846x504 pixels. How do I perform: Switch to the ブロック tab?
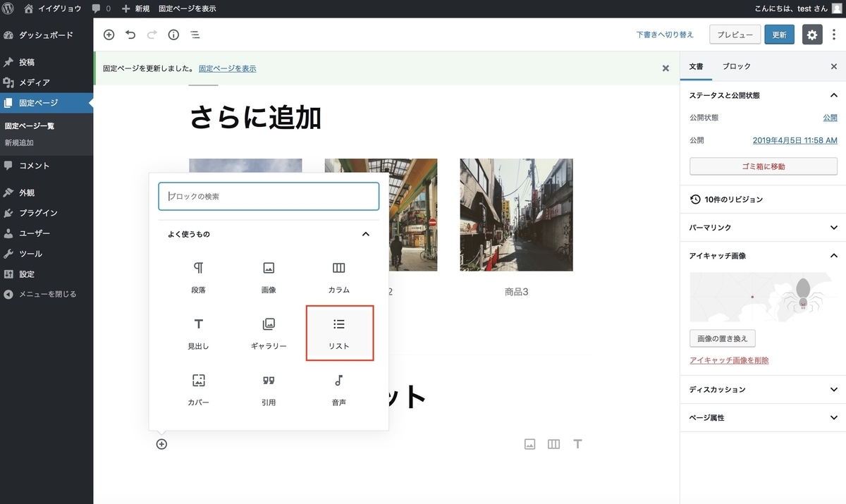point(737,66)
